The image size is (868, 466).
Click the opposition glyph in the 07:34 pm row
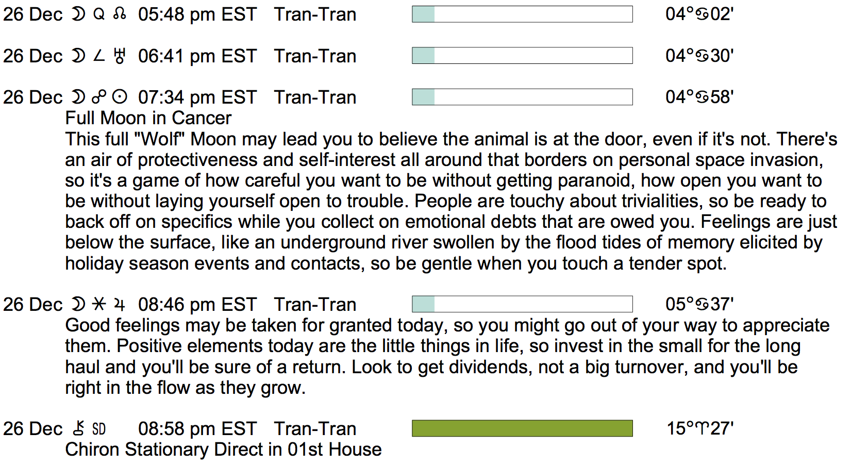pyautogui.click(x=99, y=97)
